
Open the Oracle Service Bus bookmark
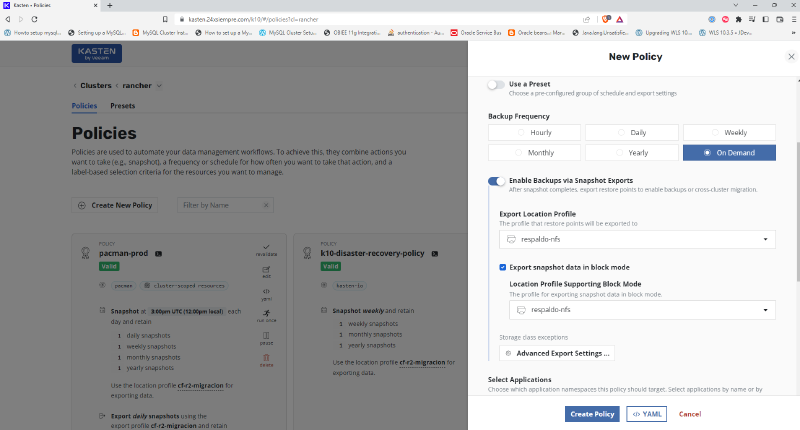476,33
